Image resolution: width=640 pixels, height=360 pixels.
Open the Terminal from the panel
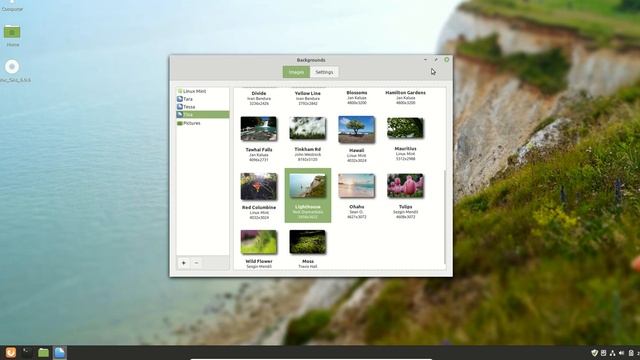[x=27, y=352]
